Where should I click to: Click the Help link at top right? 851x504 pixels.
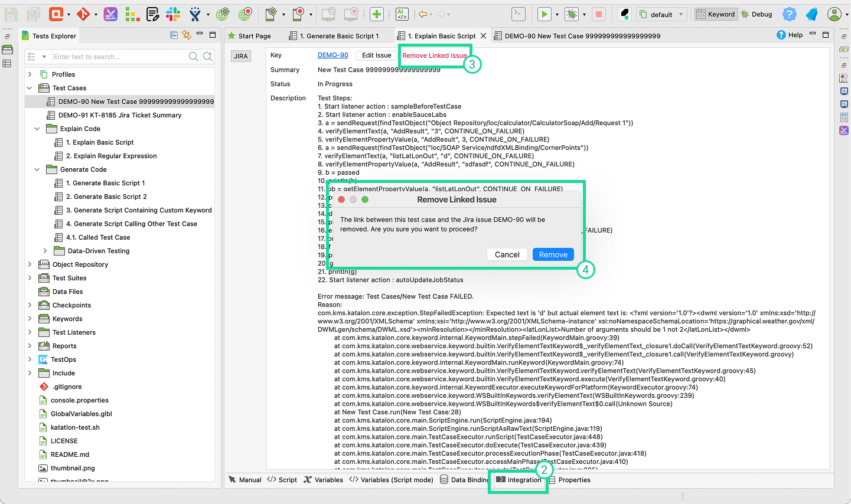click(790, 35)
